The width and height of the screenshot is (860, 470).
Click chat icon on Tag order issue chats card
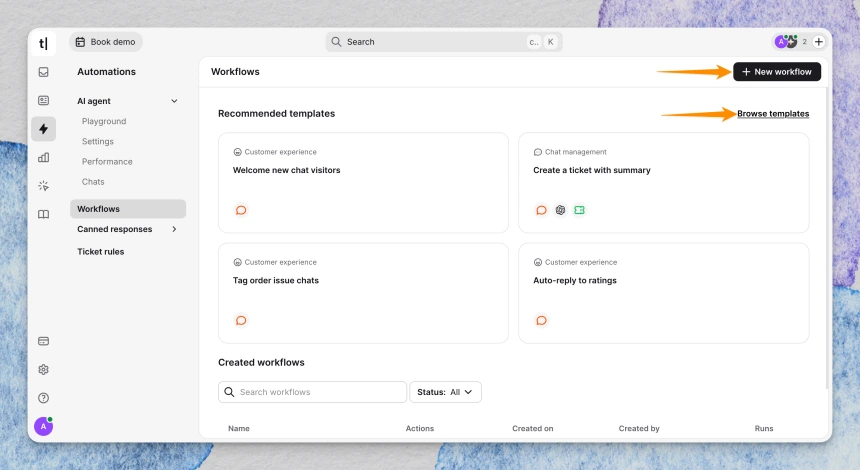241,320
